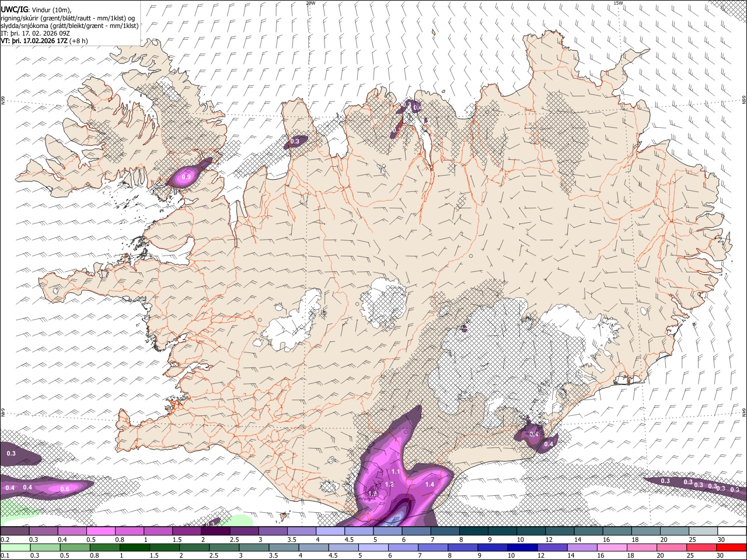Pick the light pink 16 rain legend swatch

pyautogui.click(x=611, y=547)
